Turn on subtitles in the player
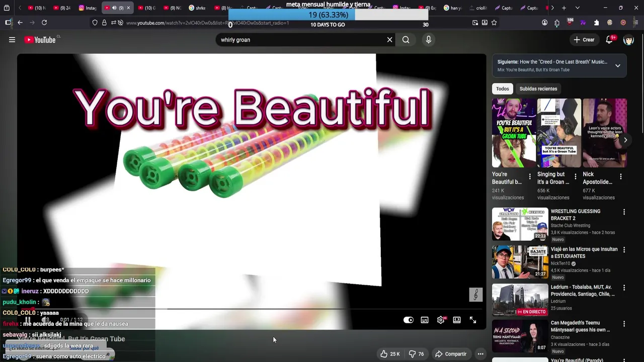 [x=425, y=320]
